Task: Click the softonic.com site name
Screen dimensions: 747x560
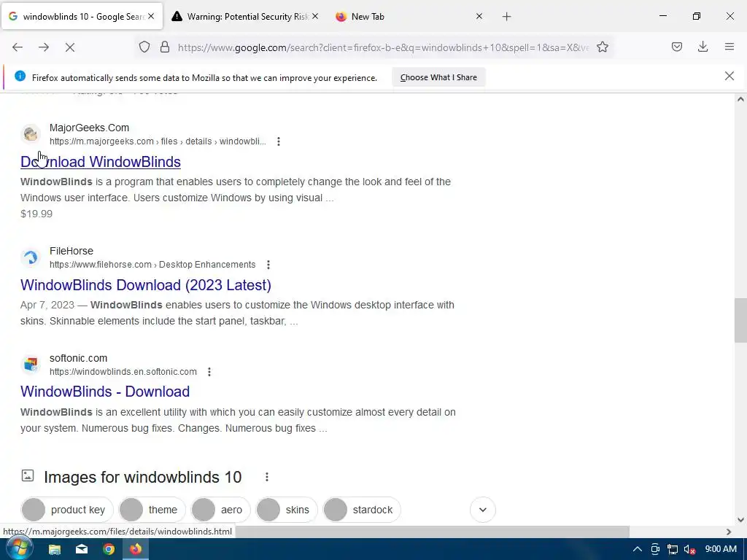Action: click(79, 358)
